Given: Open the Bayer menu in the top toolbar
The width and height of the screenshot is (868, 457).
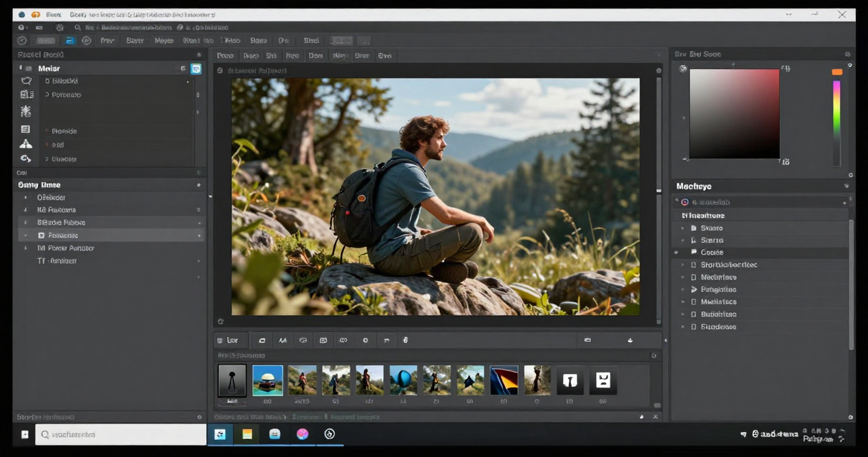Looking at the screenshot, I should [x=135, y=41].
